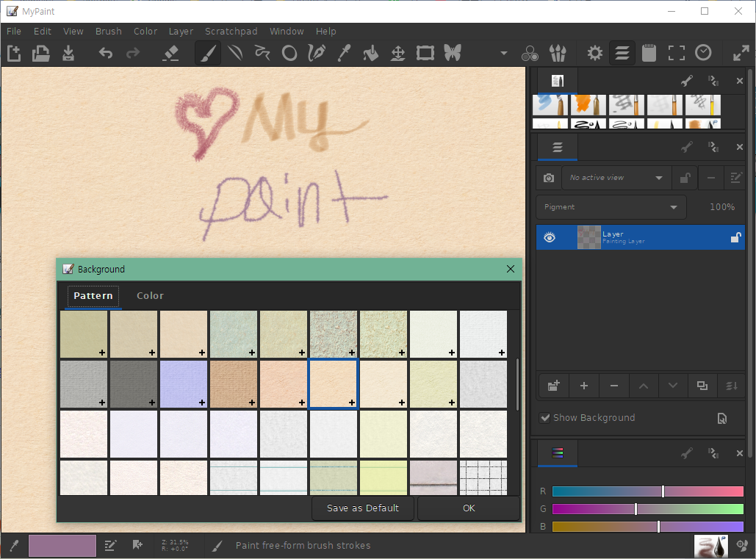Click the New canvas icon

pyautogui.click(x=14, y=53)
